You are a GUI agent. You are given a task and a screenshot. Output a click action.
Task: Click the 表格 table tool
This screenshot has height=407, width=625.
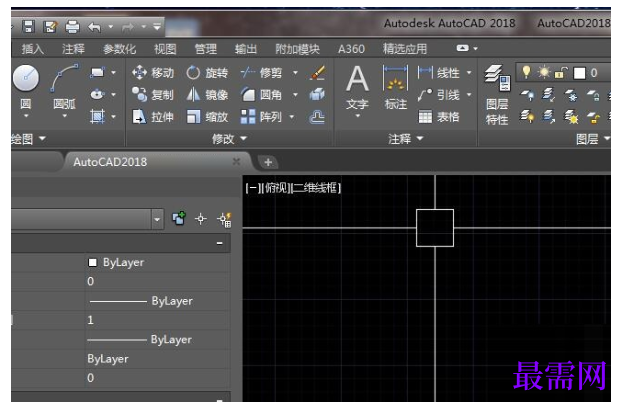pyautogui.click(x=439, y=117)
